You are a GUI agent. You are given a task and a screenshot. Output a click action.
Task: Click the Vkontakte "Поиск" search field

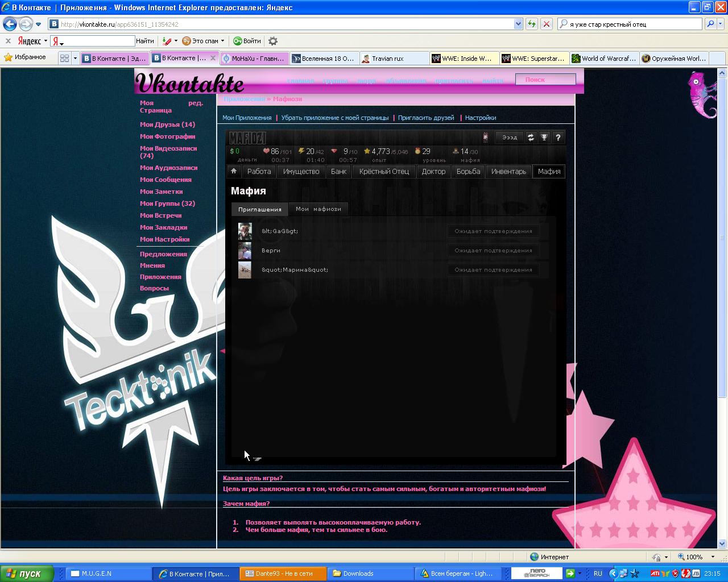tap(545, 80)
